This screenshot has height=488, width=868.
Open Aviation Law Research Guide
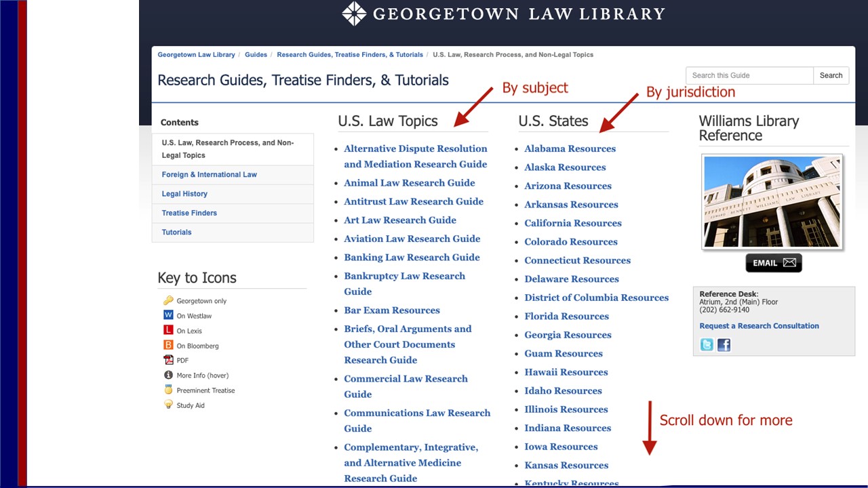click(x=412, y=239)
